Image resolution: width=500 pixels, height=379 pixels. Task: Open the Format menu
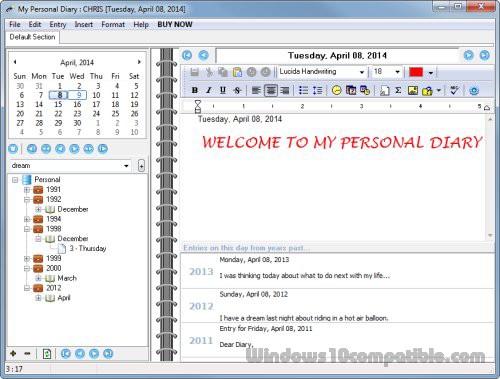(x=113, y=25)
